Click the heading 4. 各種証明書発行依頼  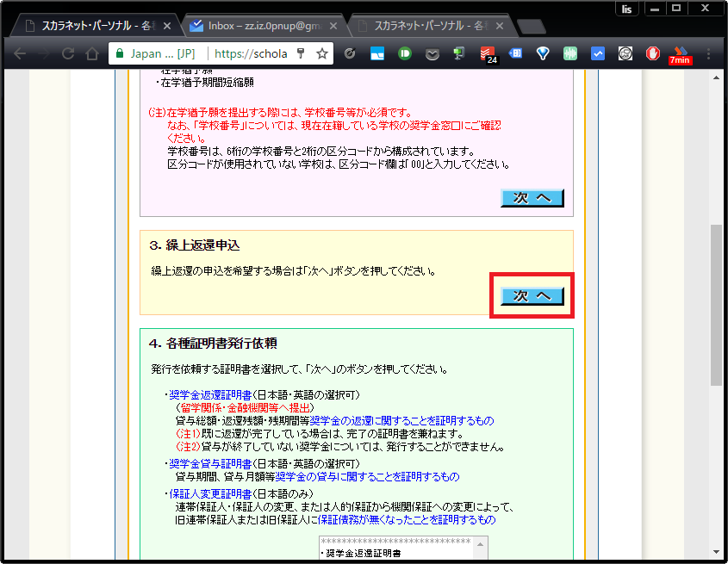pos(213,344)
